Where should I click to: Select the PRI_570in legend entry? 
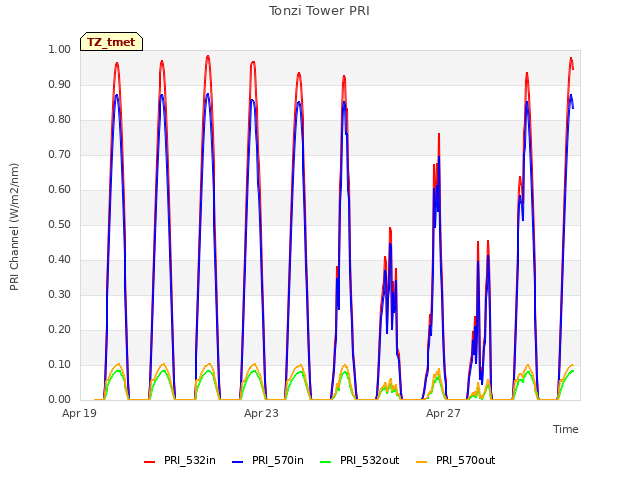click(x=267, y=460)
